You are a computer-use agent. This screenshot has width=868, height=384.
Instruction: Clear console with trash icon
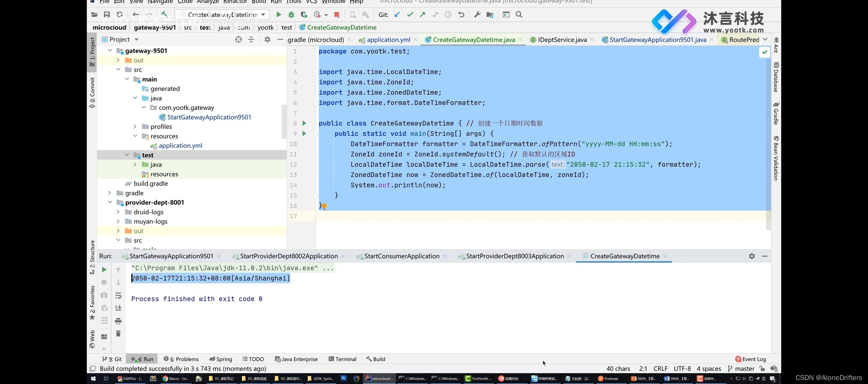[118, 333]
